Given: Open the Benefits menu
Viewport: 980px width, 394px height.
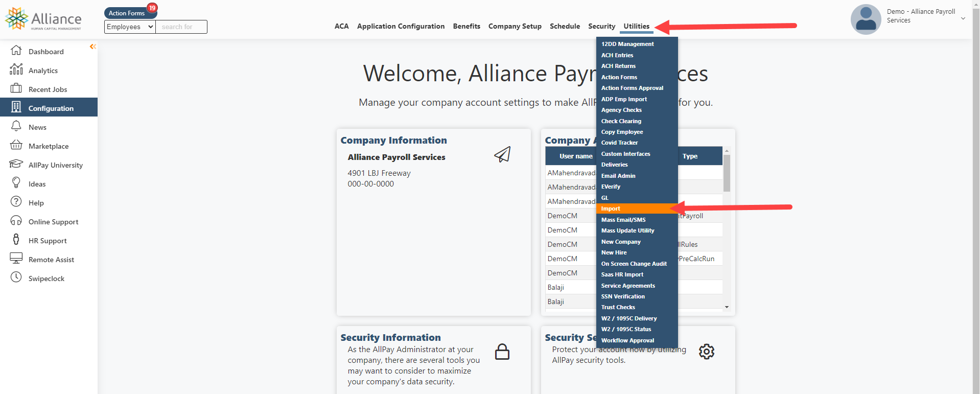Looking at the screenshot, I should point(466,26).
